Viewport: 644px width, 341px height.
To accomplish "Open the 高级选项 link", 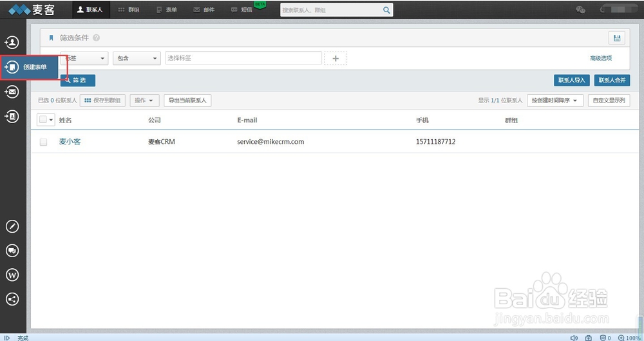I will point(601,58).
